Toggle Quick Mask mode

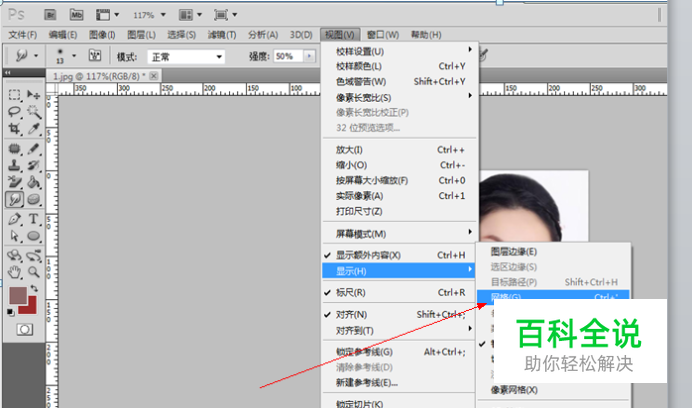click(24, 329)
